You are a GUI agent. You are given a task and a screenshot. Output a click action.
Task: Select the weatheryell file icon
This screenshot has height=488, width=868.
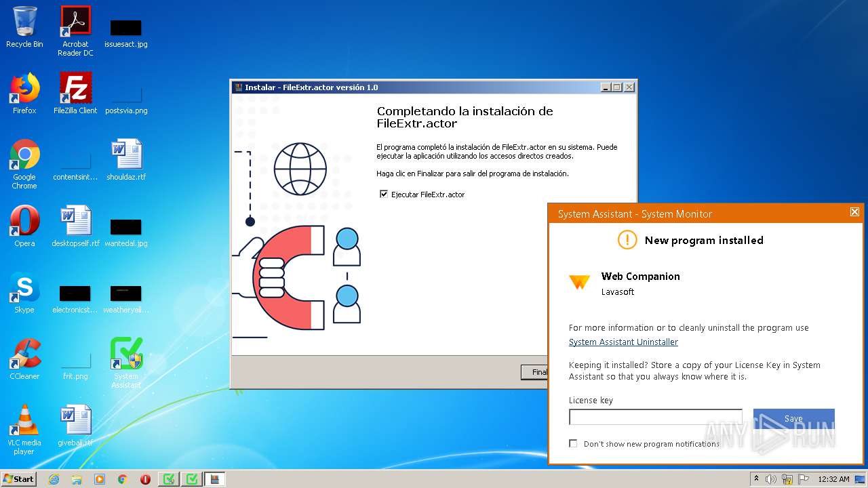(x=126, y=299)
